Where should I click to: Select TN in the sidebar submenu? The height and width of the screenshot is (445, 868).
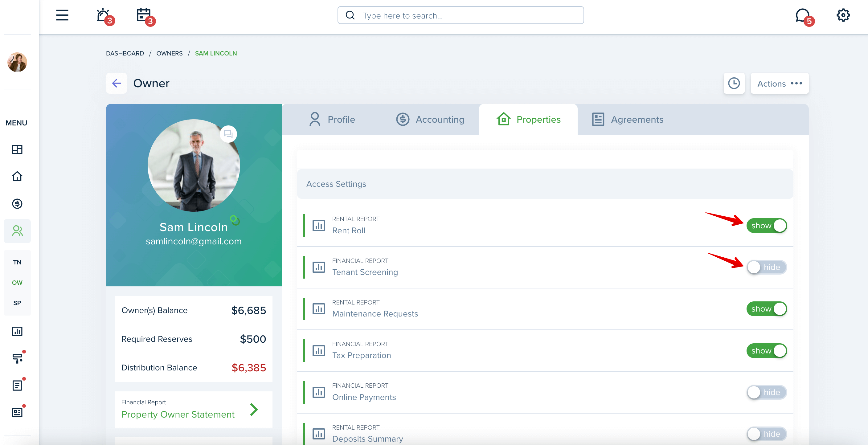tap(17, 263)
